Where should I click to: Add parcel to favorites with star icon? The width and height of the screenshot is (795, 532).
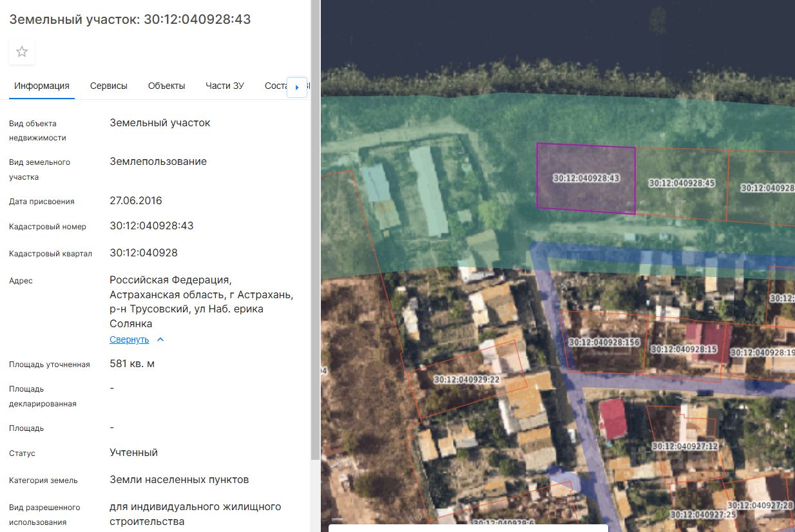click(x=22, y=52)
